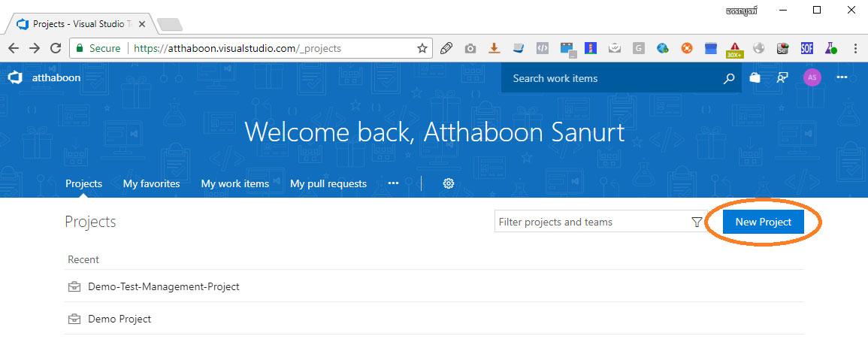Reload the current page
868x342 pixels.
tap(56, 48)
